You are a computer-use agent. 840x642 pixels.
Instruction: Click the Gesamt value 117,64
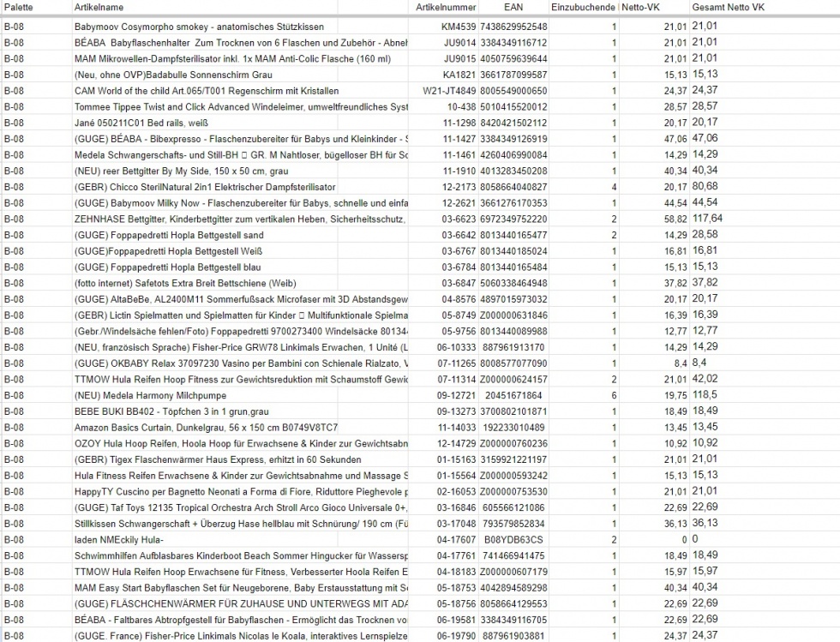pyautogui.click(x=707, y=219)
